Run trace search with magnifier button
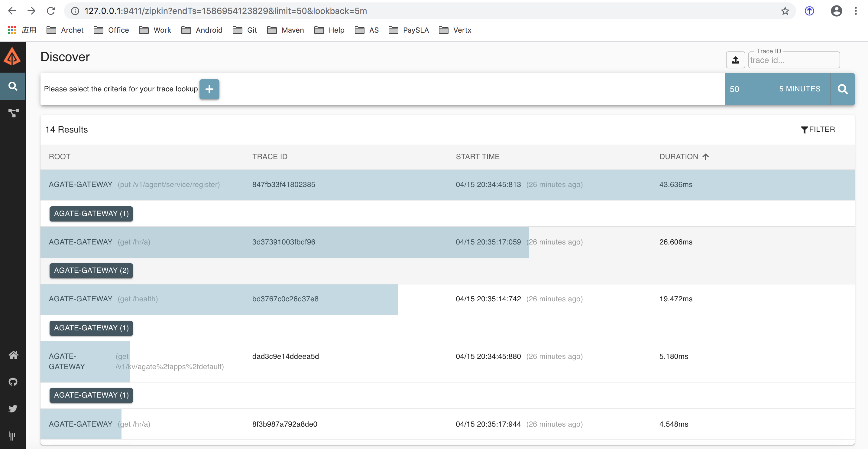This screenshot has width=868, height=449. 842,89
